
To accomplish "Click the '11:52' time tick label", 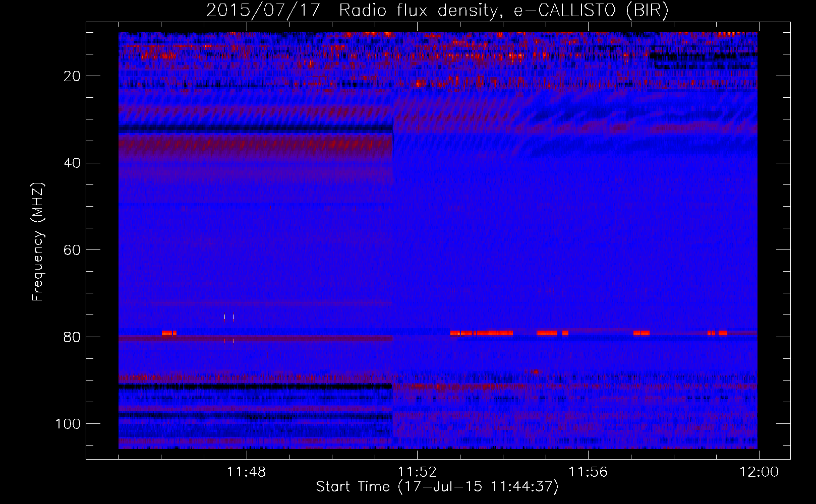I will click(x=417, y=472).
